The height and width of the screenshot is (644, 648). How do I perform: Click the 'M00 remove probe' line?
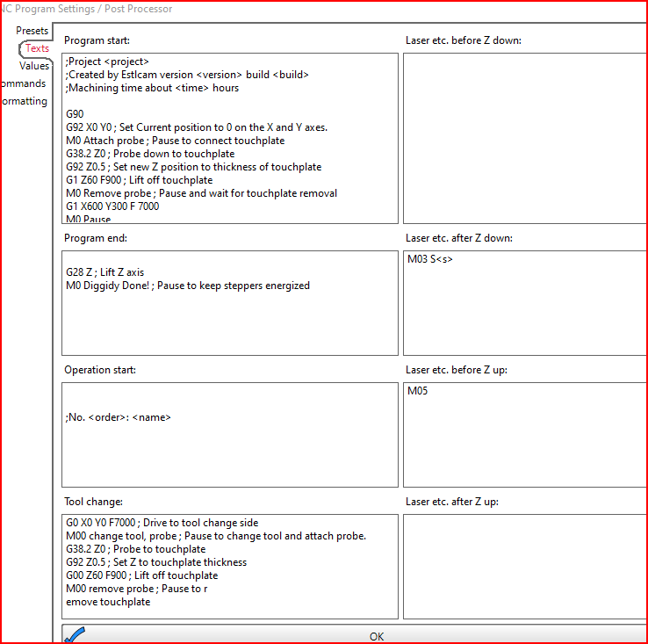tap(136, 589)
